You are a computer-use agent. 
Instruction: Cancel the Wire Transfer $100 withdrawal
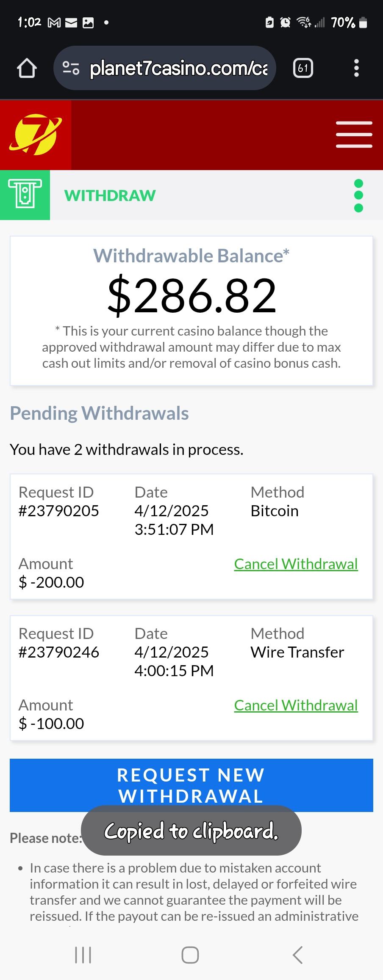point(296,705)
